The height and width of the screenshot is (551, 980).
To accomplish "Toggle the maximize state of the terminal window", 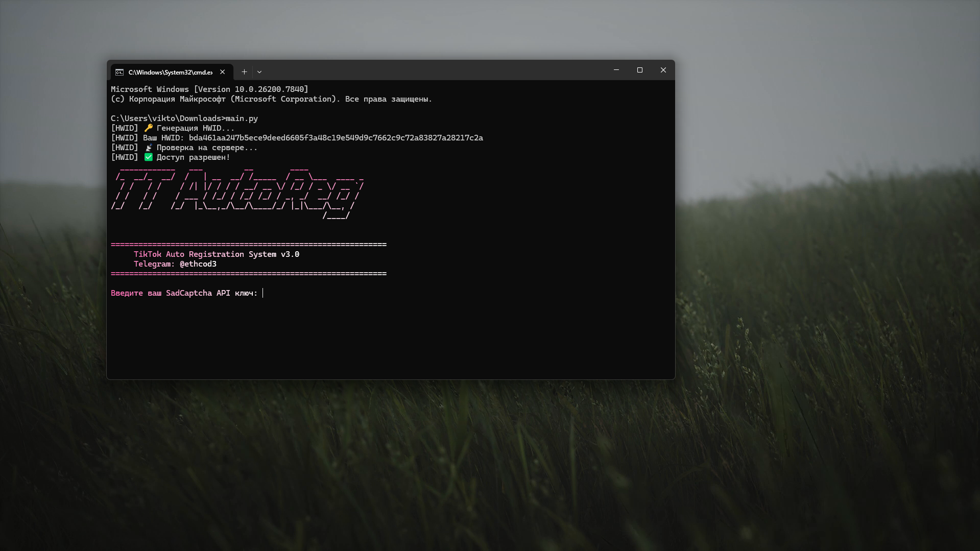I will coord(639,70).
